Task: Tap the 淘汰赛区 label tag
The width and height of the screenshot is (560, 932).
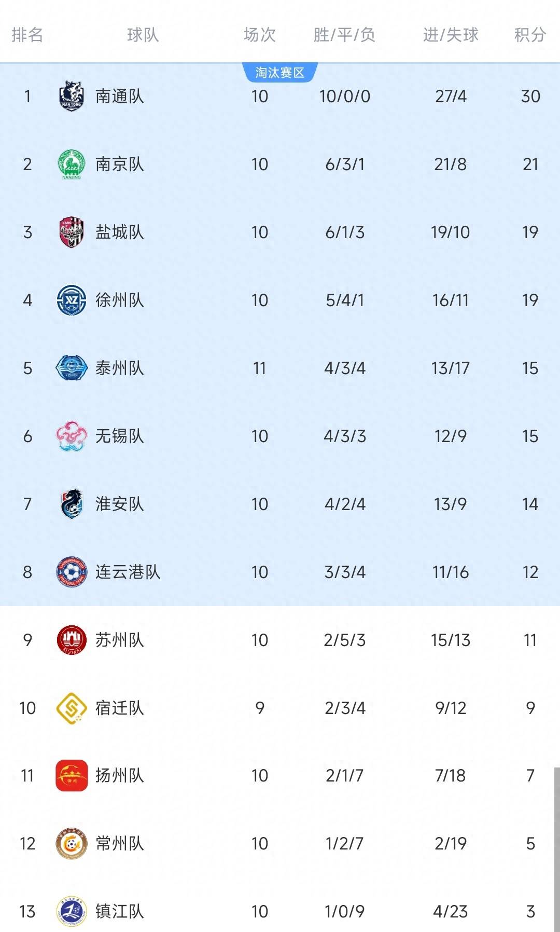Action: click(280, 73)
